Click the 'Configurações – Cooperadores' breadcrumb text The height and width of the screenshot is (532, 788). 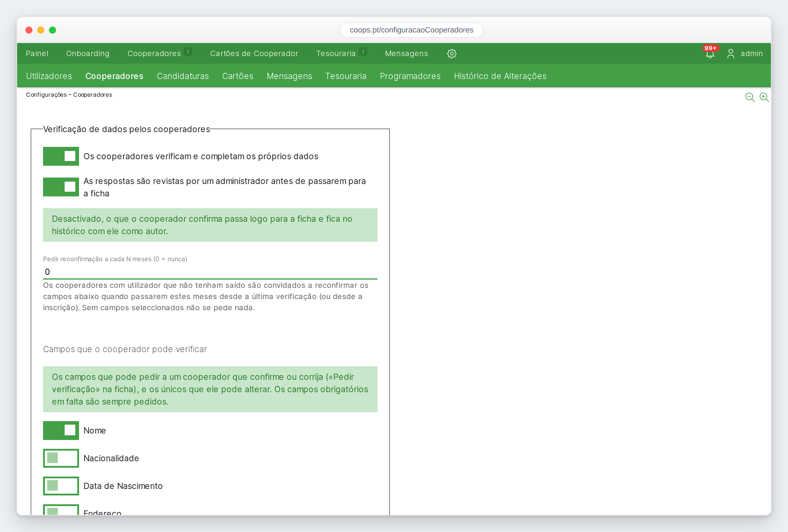[69, 95]
